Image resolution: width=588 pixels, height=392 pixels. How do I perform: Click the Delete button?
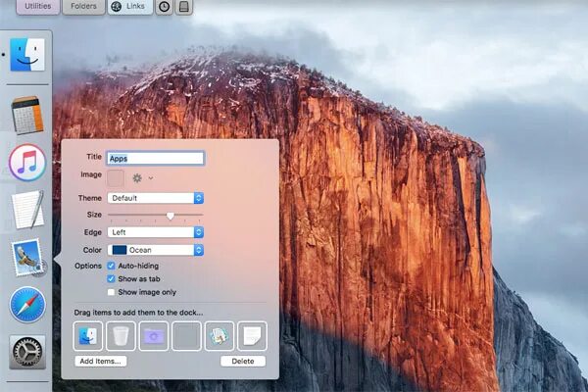point(243,362)
